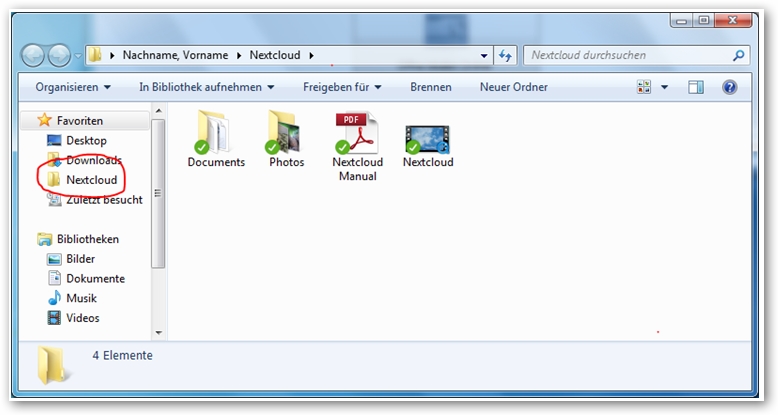Image resolution: width=778 pixels, height=415 pixels.
Task: Toggle the preview pane
Action: pos(696,87)
